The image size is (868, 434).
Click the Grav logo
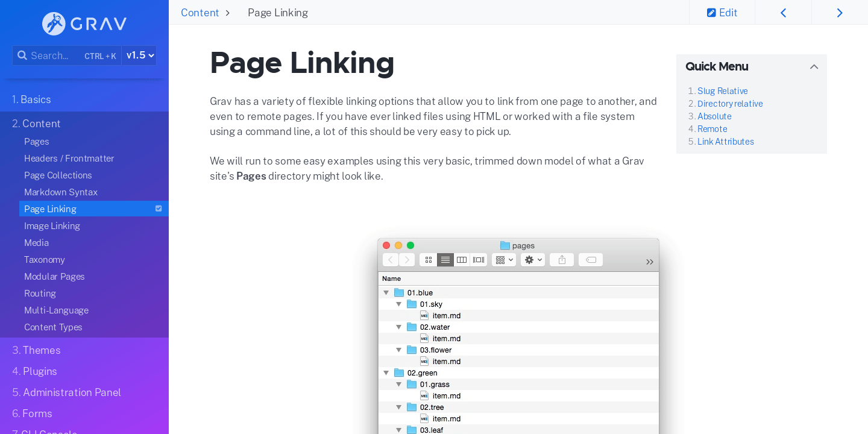(83, 24)
